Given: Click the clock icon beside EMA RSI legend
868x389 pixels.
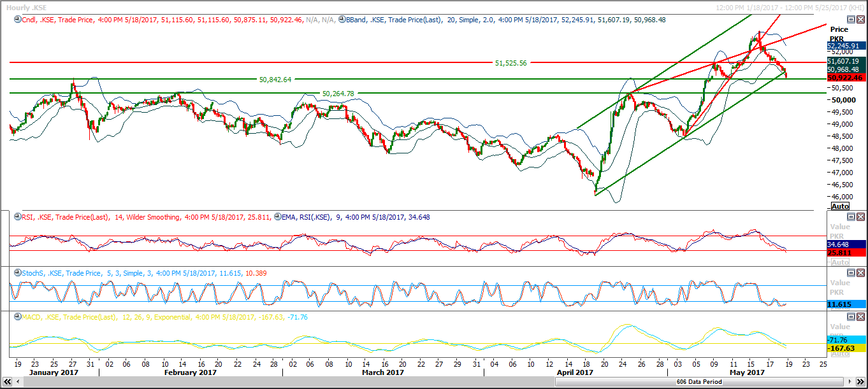Looking at the screenshot, I should [x=277, y=217].
